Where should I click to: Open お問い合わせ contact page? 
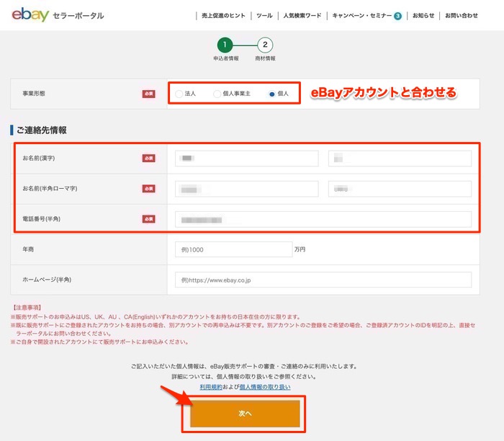tap(461, 15)
